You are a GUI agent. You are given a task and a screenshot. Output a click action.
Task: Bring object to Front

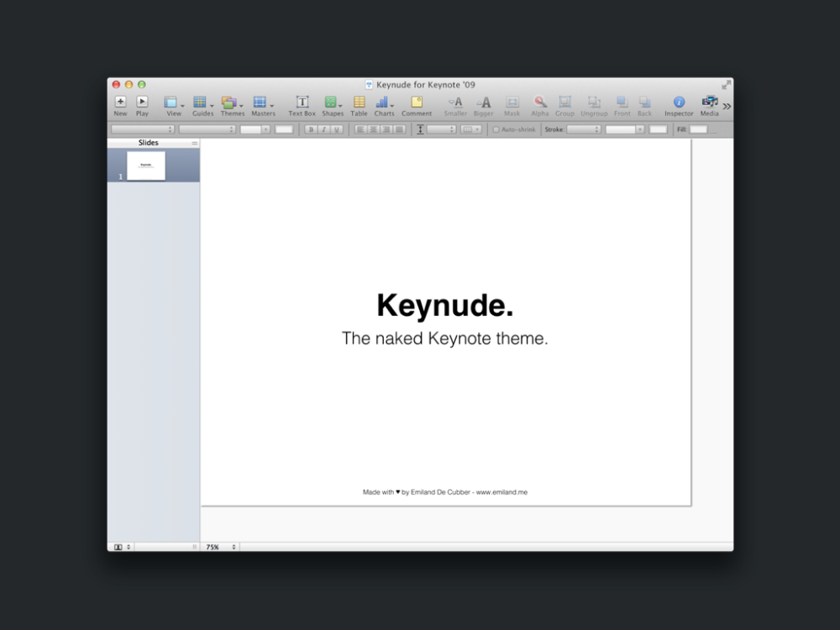click(622, 106)
